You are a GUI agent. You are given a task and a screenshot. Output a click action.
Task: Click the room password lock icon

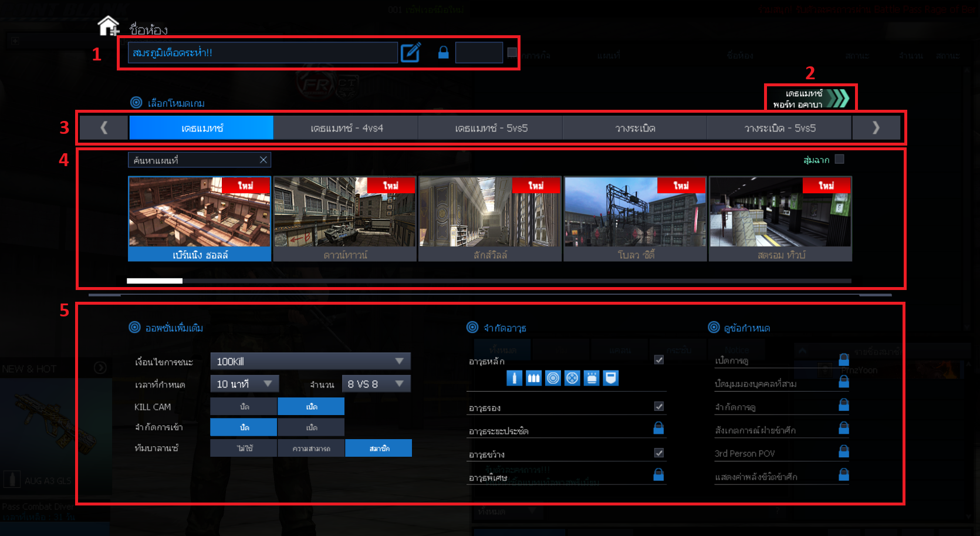[444, 52]
